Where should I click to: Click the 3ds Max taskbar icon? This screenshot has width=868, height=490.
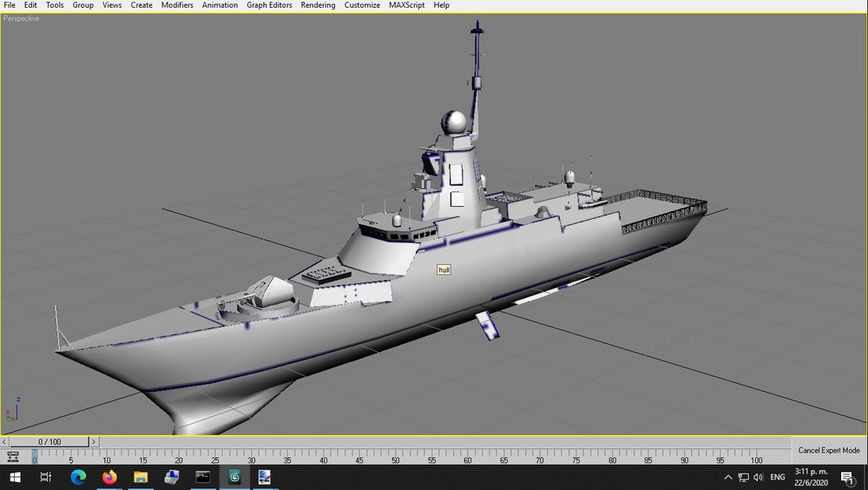[234, 477]
